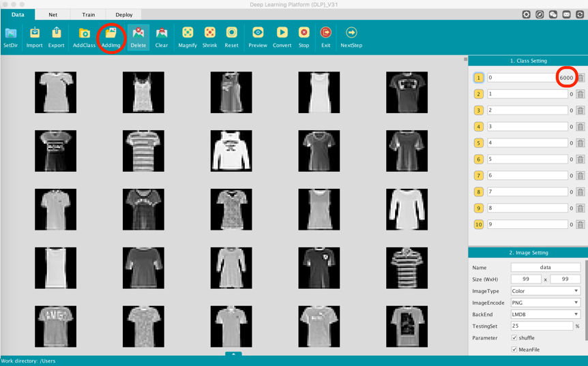Click the AddClass folder icon

pyautogui.click(x=84, y=33)
